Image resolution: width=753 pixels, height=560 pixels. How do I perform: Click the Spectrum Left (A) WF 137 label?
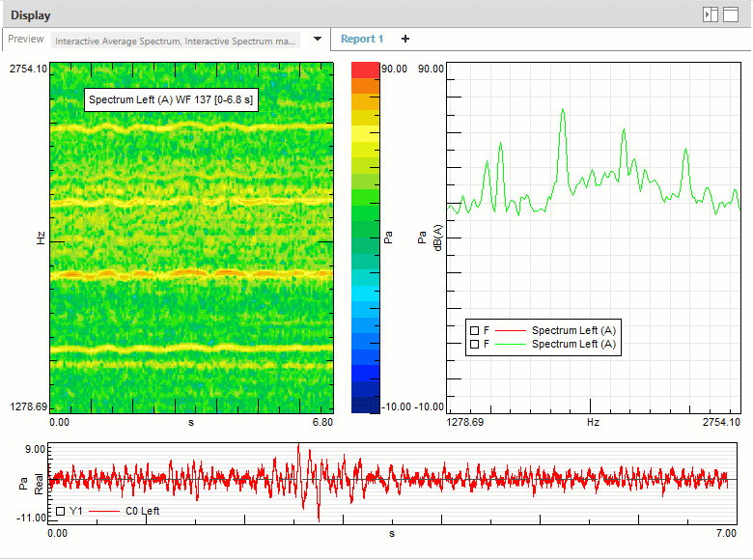pos(170,100)
